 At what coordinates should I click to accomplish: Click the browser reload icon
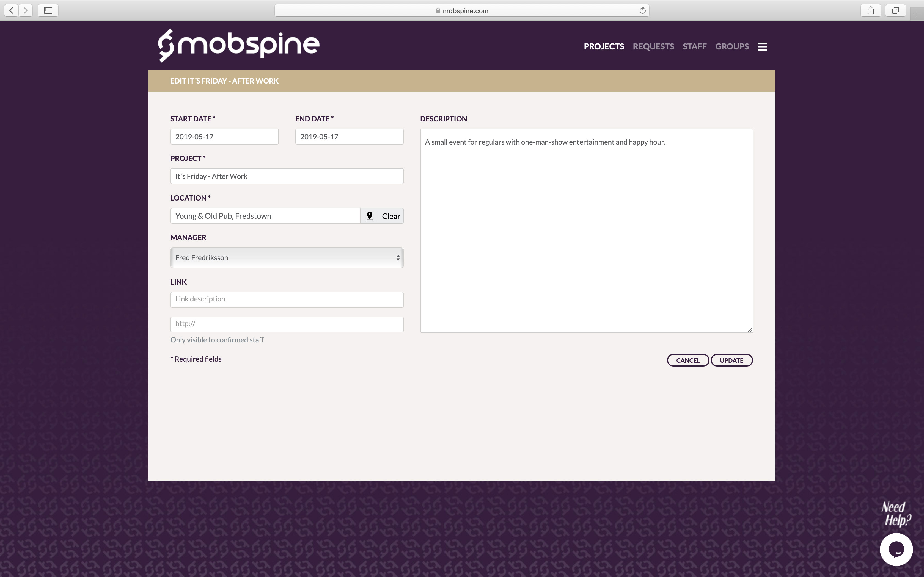[643, 10]
